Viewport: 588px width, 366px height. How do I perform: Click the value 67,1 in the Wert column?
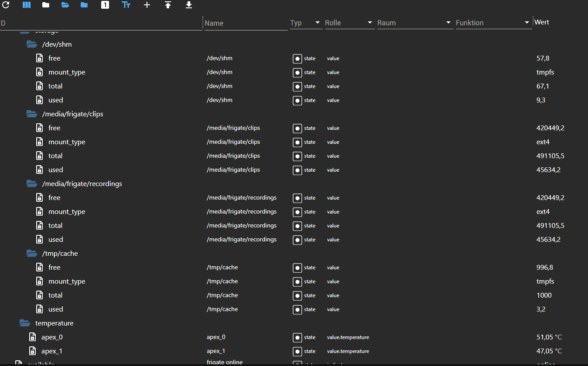[542, 86]
